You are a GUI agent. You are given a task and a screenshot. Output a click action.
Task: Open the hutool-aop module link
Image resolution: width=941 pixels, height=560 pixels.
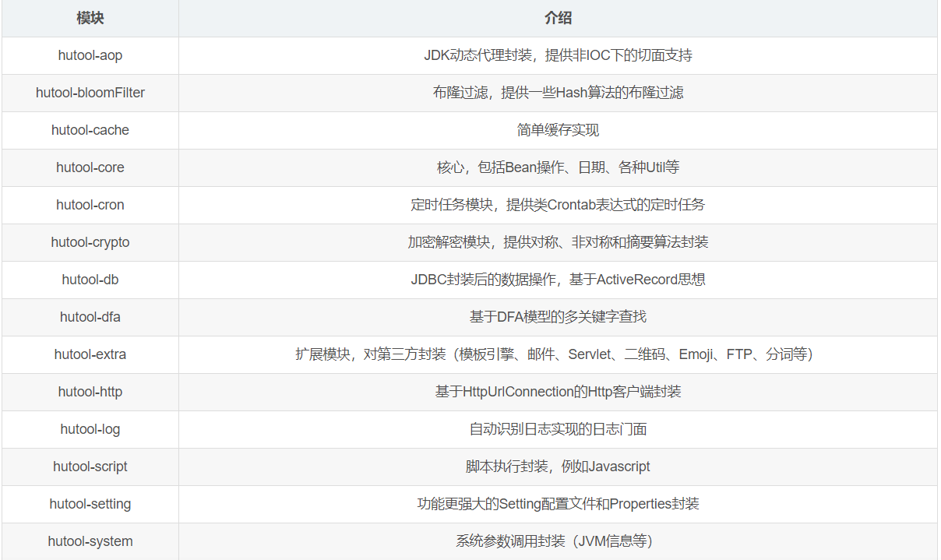pos(88,55)
